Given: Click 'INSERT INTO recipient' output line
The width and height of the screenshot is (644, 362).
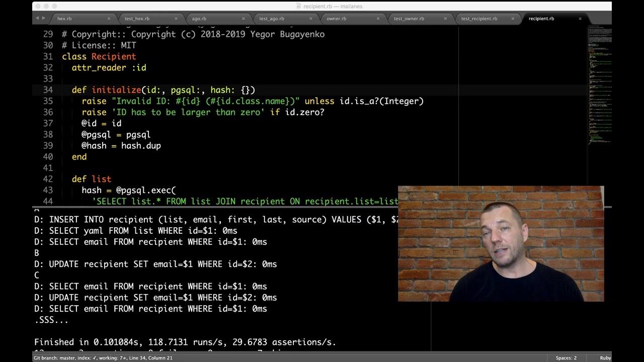Looking at the screenshot, I should click(216, 220).
